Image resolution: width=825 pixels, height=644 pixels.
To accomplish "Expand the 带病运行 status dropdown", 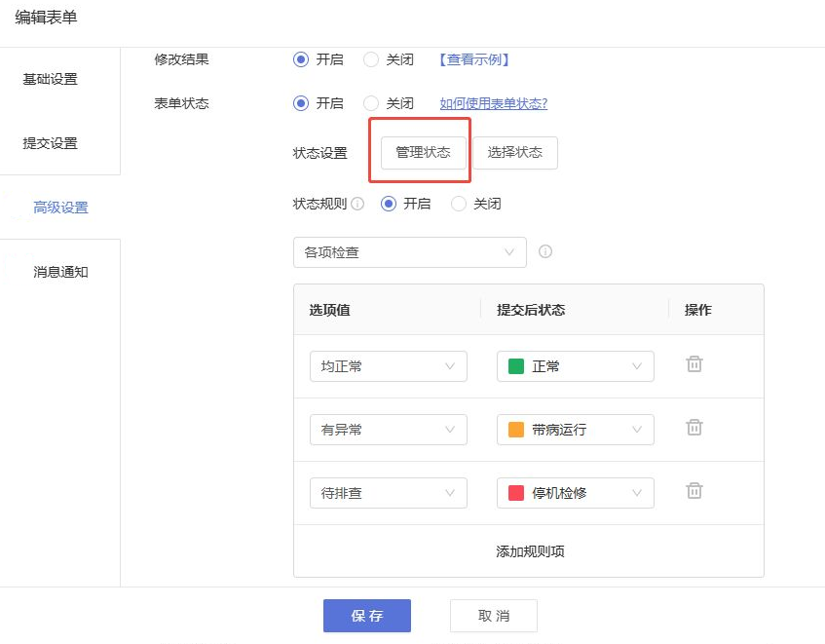I will tap(575, 430).
